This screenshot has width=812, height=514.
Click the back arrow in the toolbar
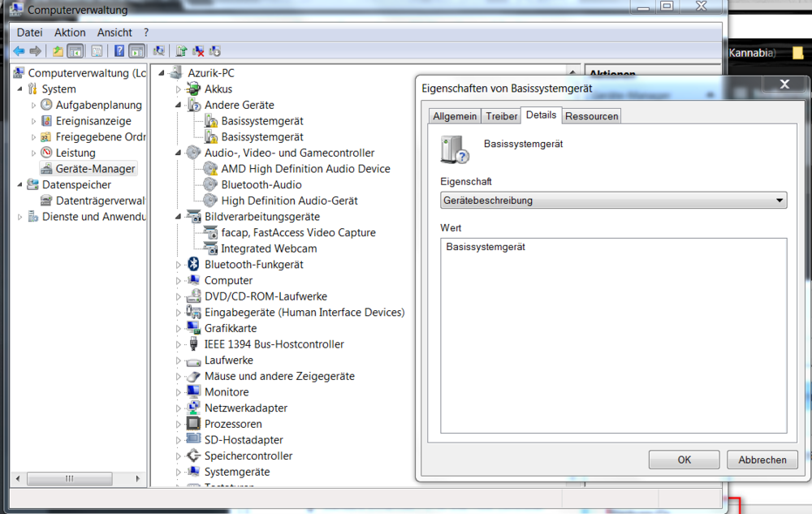click(x=19, y=51)
